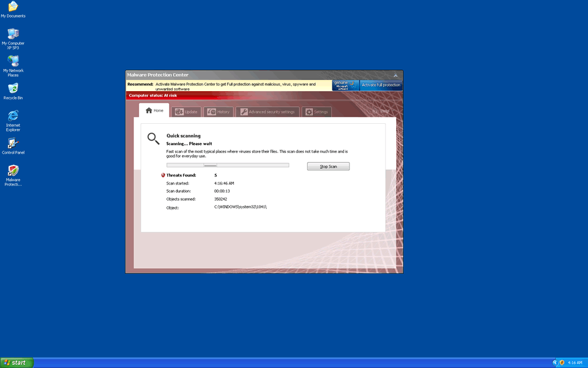
Task: Open My Documents desktop icon
Action: click(x=13, y=8)
